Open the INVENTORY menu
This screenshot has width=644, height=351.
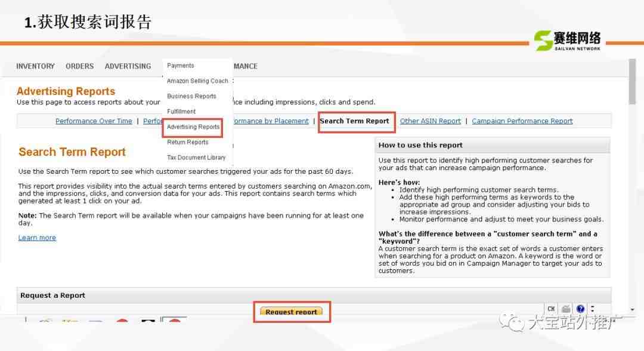coord(35,66)
